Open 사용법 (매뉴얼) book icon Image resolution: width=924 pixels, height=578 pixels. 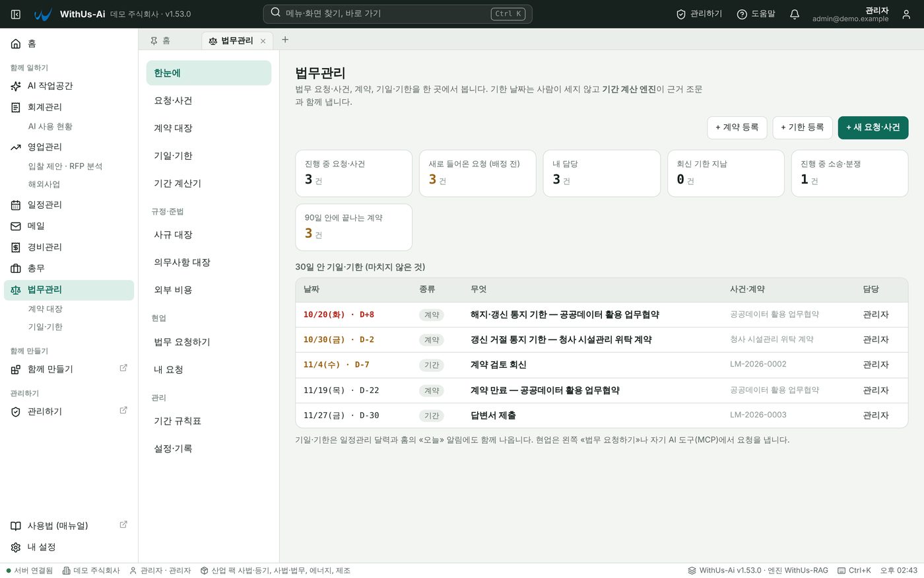click(16, 526)
